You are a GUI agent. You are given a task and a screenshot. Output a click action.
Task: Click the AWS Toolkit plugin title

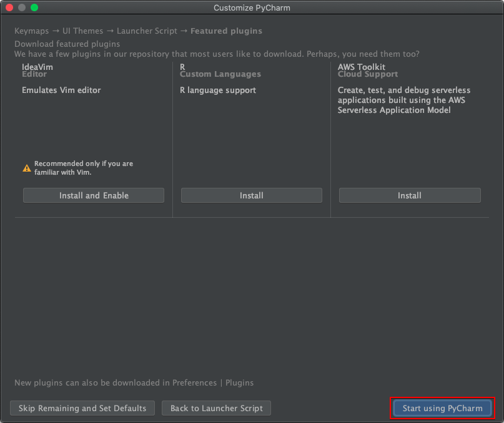coord(361,67)
